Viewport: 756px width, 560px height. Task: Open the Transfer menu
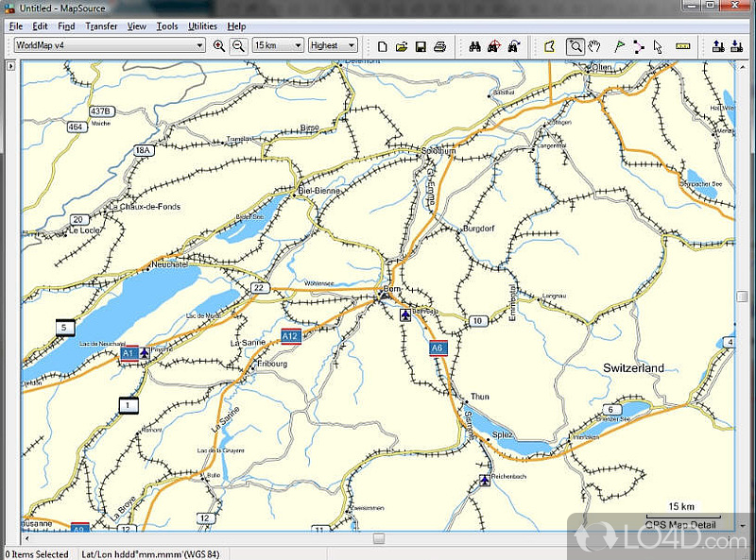[101, 26]
